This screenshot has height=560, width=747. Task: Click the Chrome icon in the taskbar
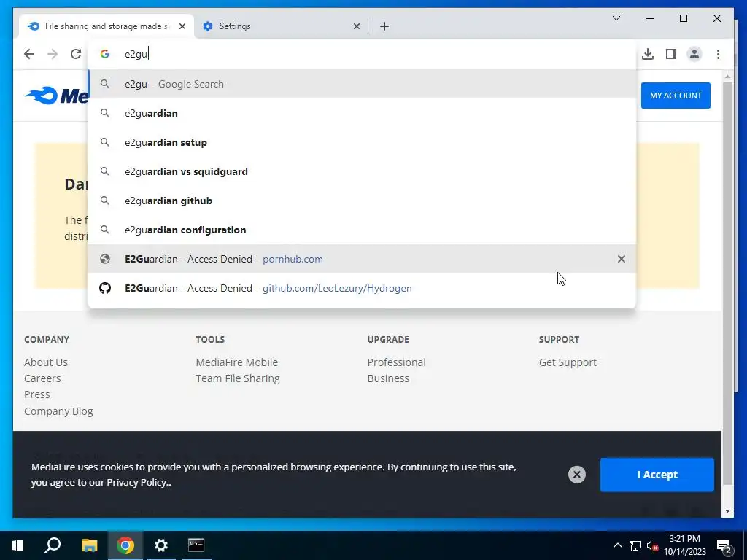pos(125,545)
